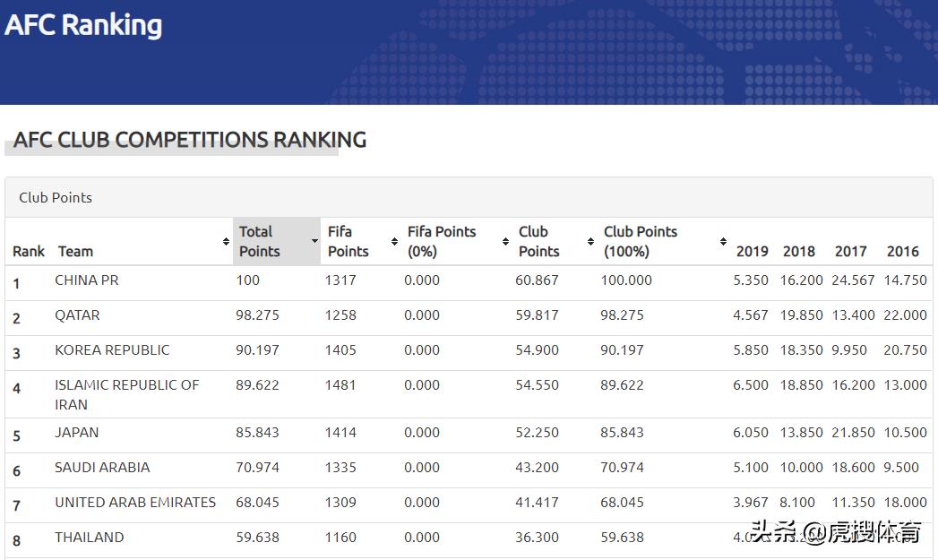The height and width of the screenshot is (560, 938).
Task: Click sort arrow in Total Points header
Action: [x=314, y=242]
